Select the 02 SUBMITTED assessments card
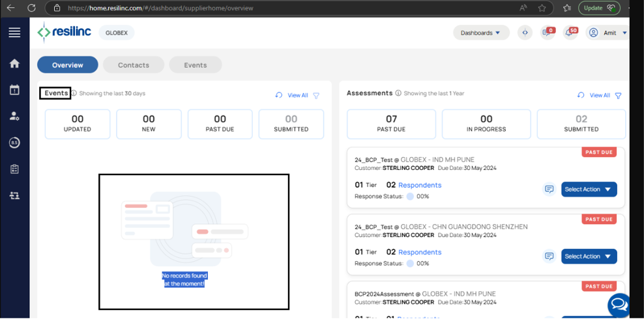 (x=581, y=124)
